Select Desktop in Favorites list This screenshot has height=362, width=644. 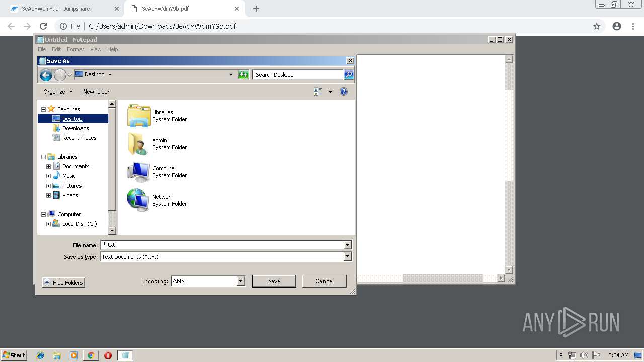pyautogui.click(x=73, y=119)
